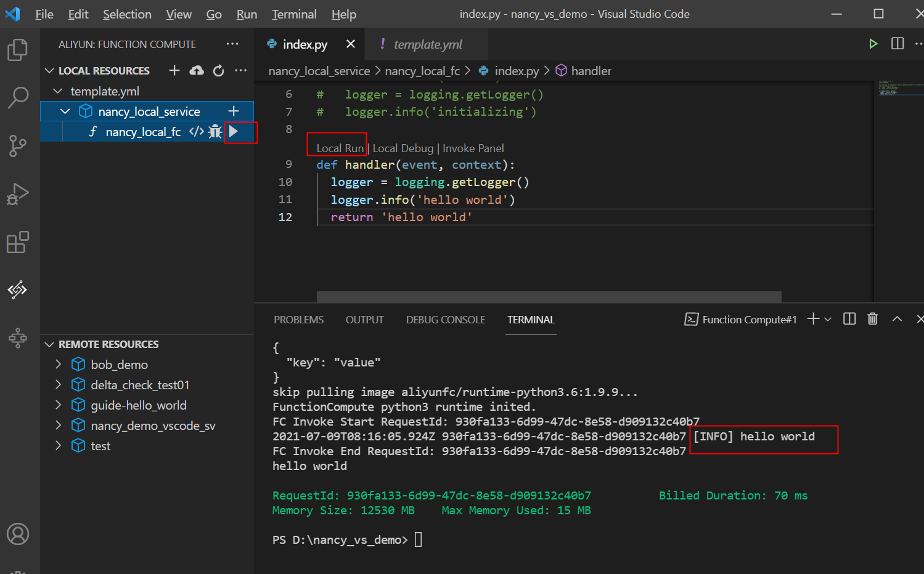Open more actions in Local Resources header

pos(240,71)
